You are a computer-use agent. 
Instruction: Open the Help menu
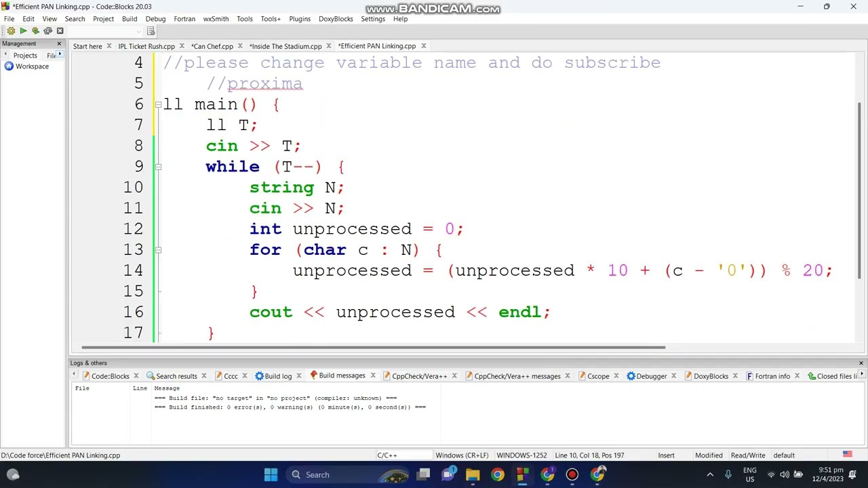tap(400, 19)
